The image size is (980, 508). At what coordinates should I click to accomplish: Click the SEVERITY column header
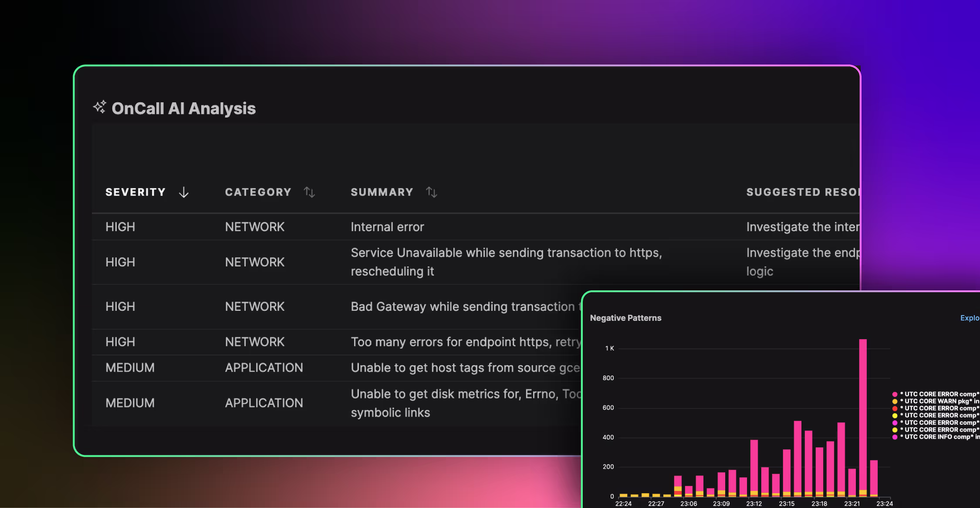(135, 192)
